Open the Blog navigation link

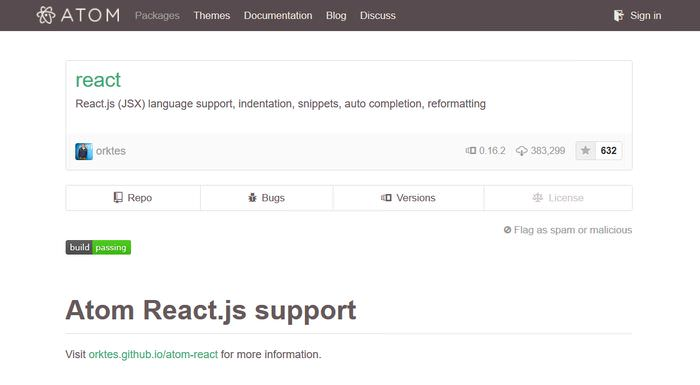click(x=336, y=16)
